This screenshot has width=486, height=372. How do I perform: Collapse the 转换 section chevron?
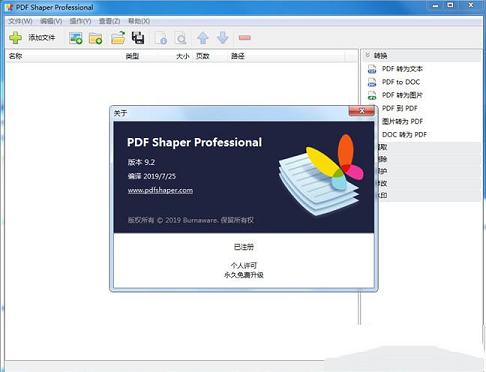(368, 55)
